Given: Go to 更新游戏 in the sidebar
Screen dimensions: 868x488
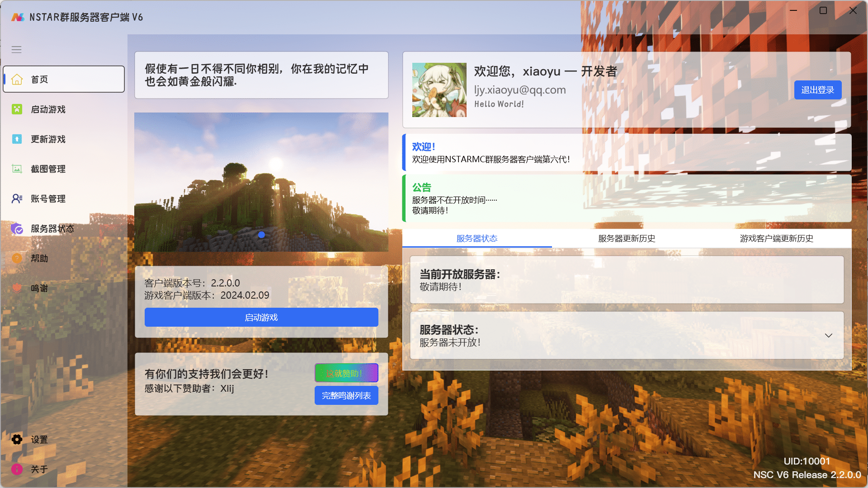Looking at the screenshot, I should click(x=64, y=139).
